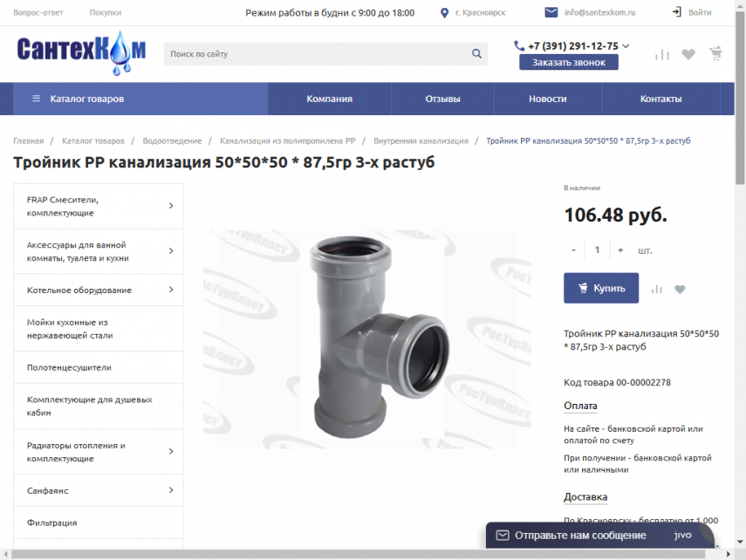Add product to comparison next to Купить
The image size is (746, 560).
tap(657, 290)
